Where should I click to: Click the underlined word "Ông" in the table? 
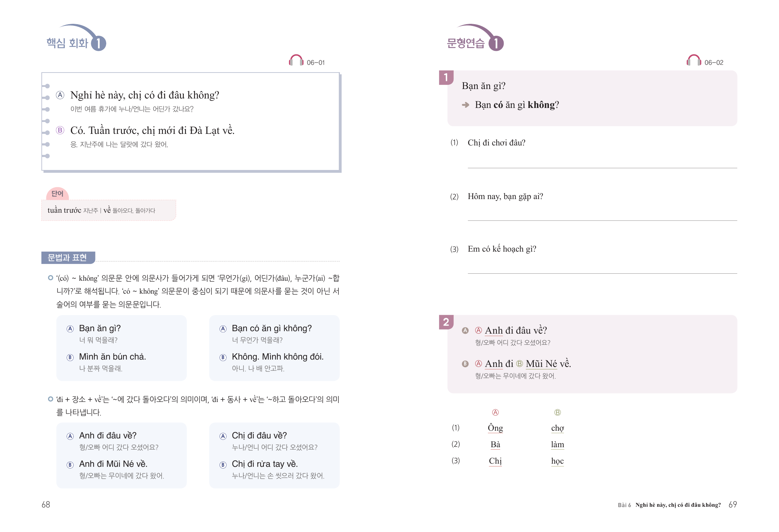pyautogui.click(x=495, y=428)
